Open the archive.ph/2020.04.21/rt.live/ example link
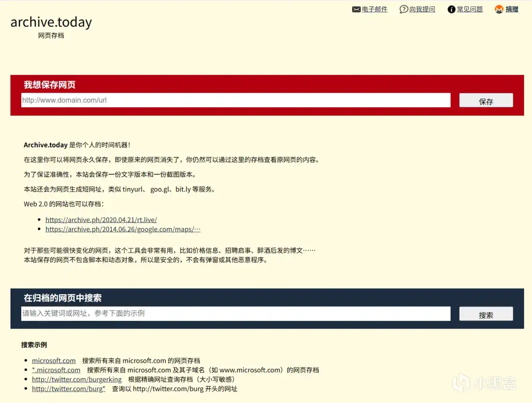This screenshot has height=403, width=532. coord(101,220)
